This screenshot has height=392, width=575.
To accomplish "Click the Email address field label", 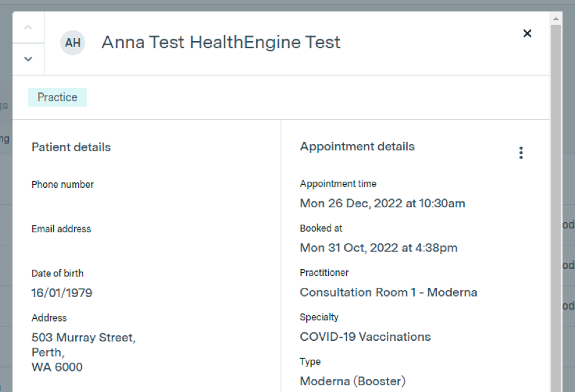I will (x=61, y=229).
